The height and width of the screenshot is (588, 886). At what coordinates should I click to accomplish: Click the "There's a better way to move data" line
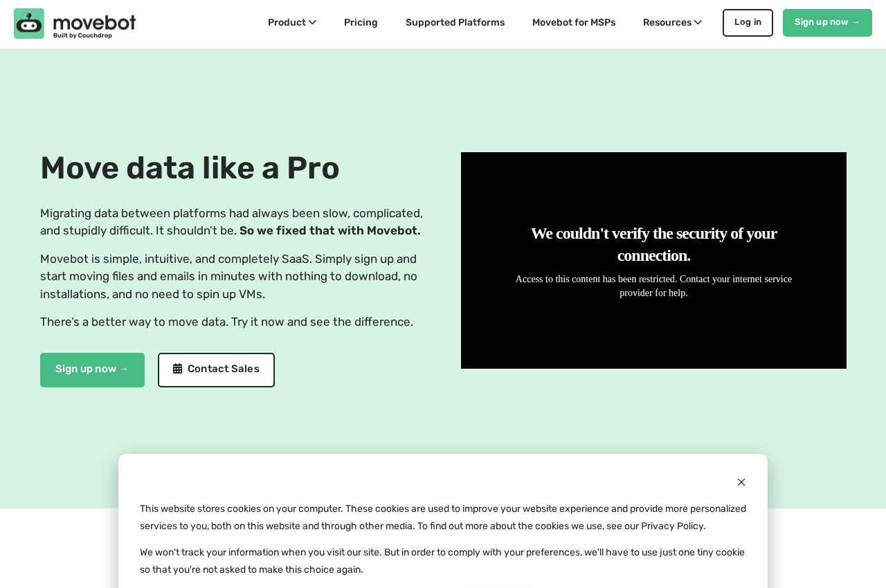point(226,322)
